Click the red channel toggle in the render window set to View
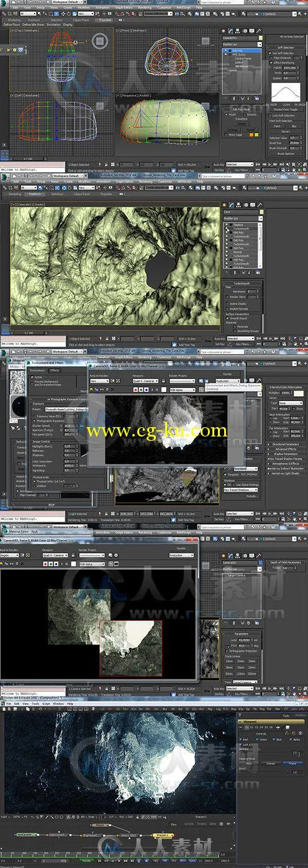The width and height of the screenshot is (308, 868). [x=135, y=389]
